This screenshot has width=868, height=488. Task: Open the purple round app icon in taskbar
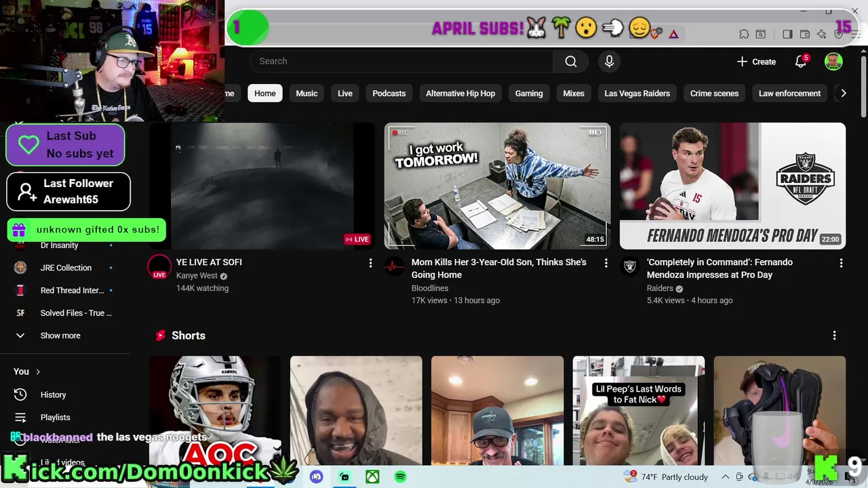tap(316, 477)
